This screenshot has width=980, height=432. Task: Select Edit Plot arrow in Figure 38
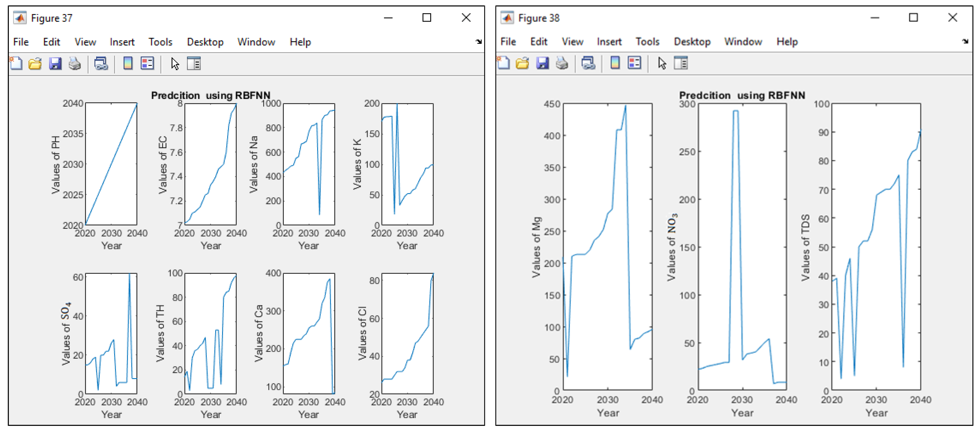(x=662, y=63)
